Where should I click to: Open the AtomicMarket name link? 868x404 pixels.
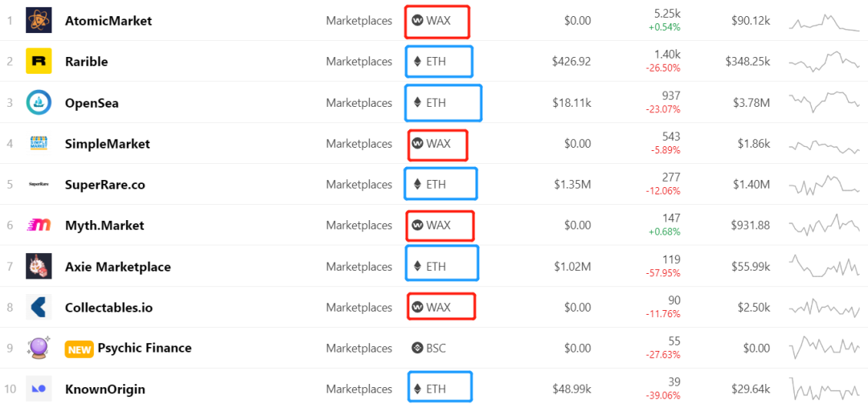point(108,20)
